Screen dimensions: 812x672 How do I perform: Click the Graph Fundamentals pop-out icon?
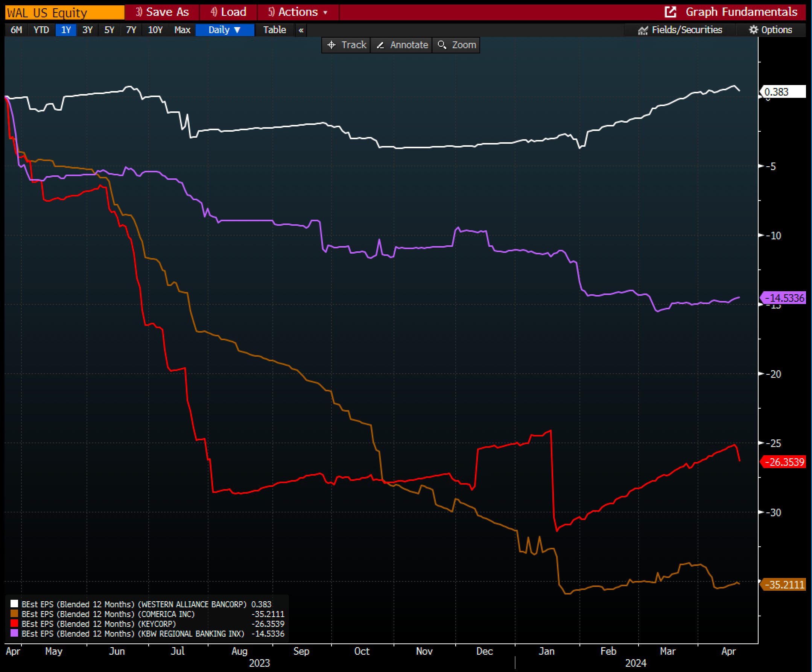pyautogui.click(x=670, y=12)
